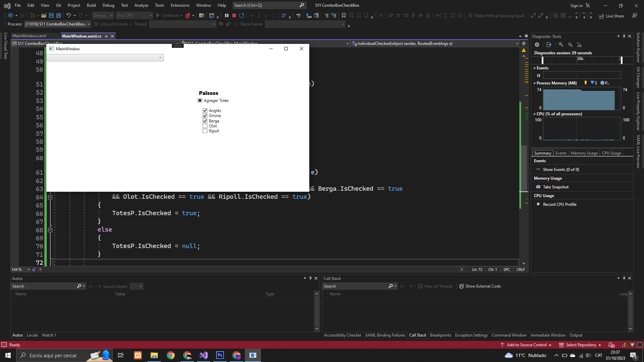
Task: Open Diagnostic Tools settings gear
Action: coord(537,45)
